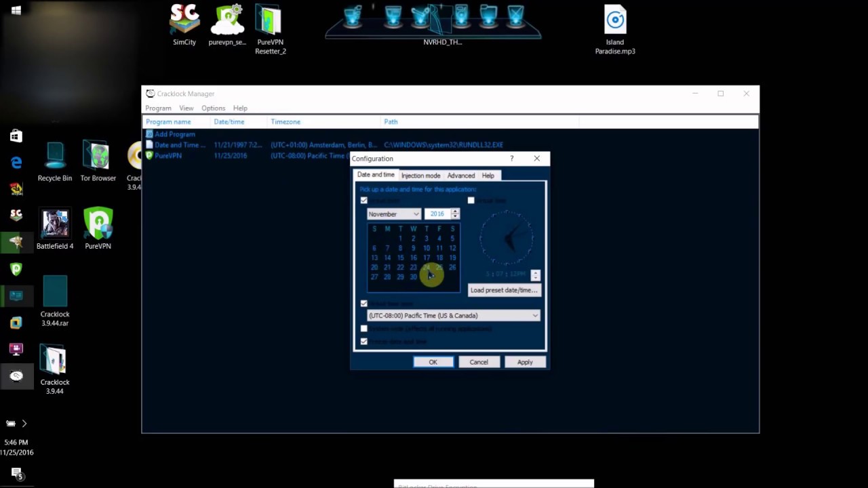Sort by the Path column header
Image resolution: width=868 pixels, height=488 pixels.
pyautogui.click(x=480, y=122)
